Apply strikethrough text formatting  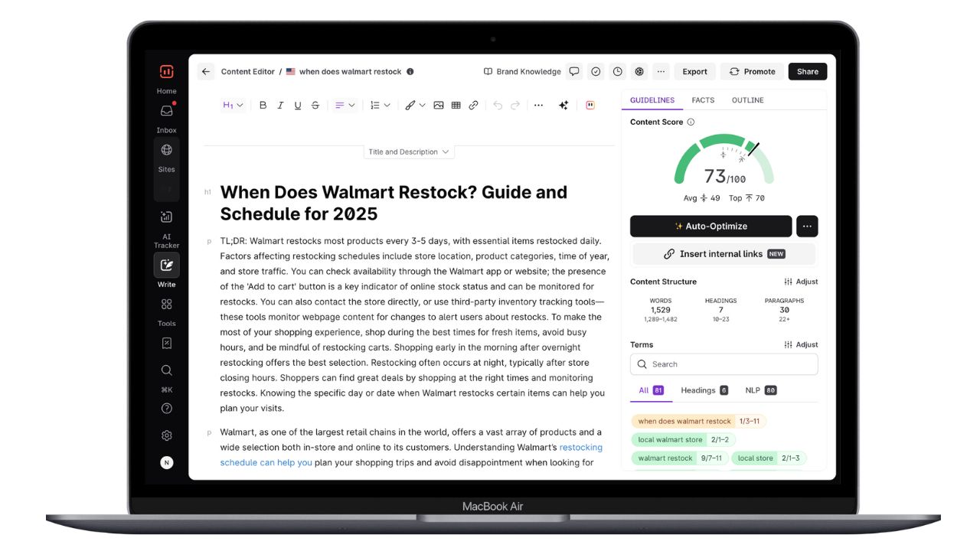click(315, 106)
